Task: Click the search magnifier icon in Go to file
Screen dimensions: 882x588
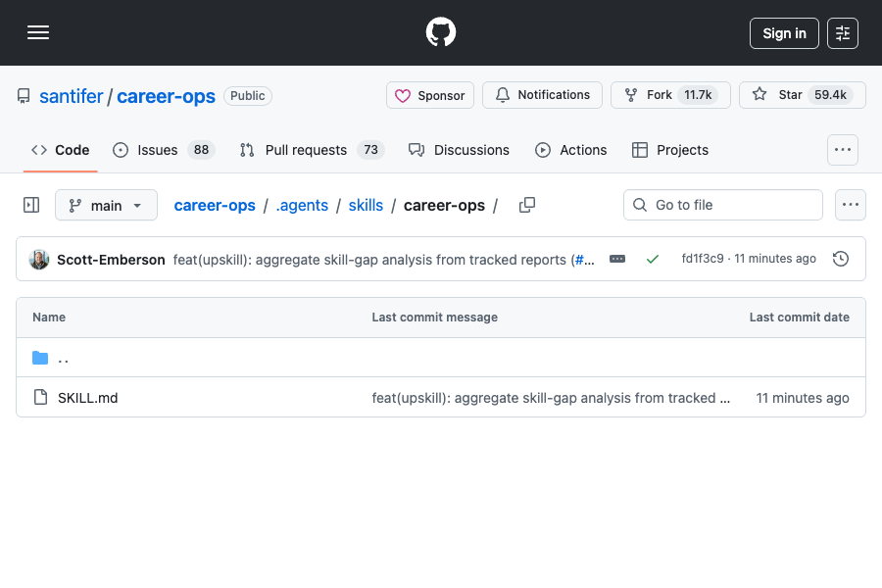Action: 640,205
